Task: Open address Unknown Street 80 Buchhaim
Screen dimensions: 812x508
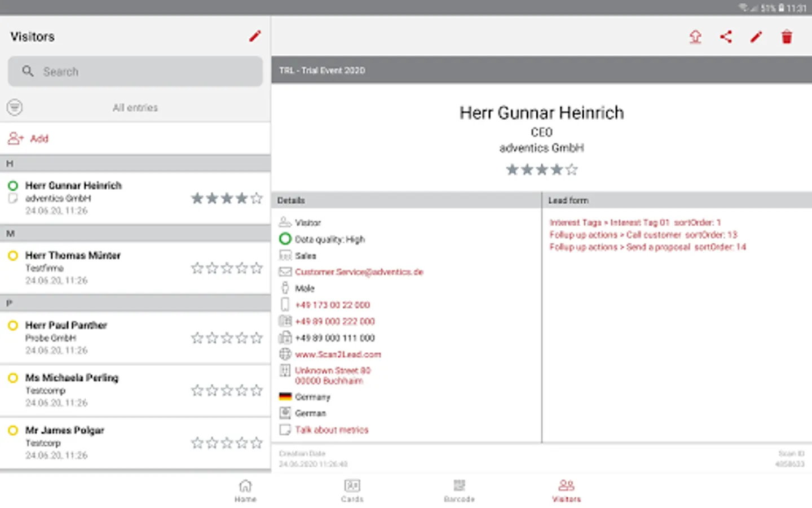Action: pyautogui.click(x=333, y=375)
